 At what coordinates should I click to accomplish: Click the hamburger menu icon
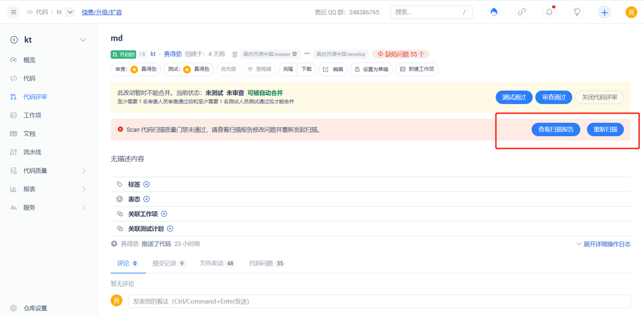pos(14,12)
